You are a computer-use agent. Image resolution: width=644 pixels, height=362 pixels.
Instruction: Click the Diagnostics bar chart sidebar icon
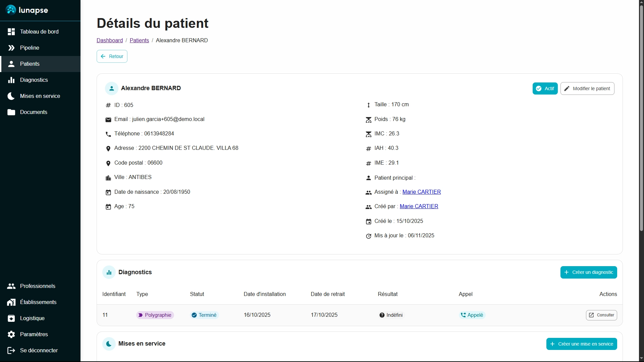coord(11,80)
